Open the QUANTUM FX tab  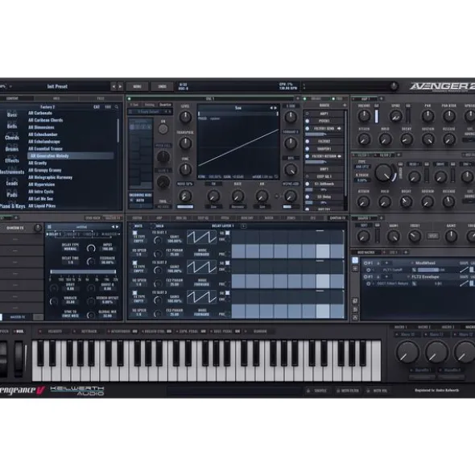pos(337,218)
